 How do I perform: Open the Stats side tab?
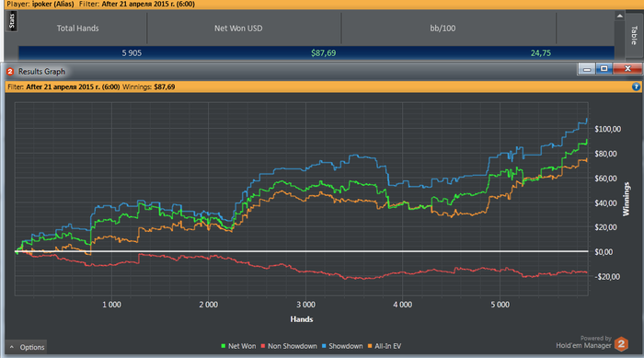(x=11, y=21)
